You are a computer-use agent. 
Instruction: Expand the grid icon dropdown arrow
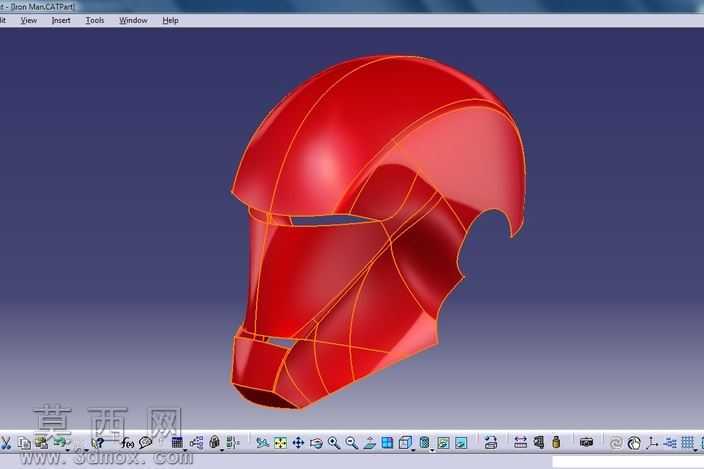[695, 449]
